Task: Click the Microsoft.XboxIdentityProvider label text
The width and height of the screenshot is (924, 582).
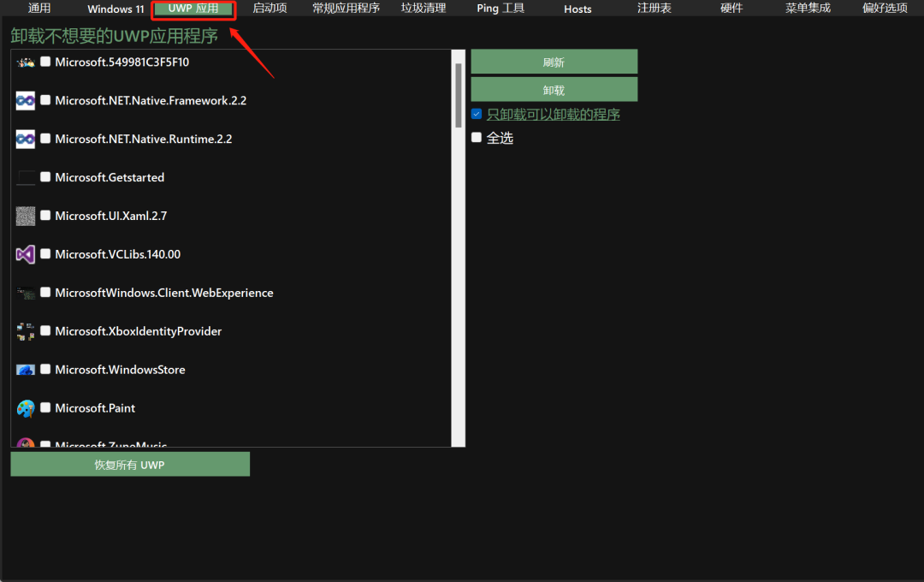Action: click(139, 331)
